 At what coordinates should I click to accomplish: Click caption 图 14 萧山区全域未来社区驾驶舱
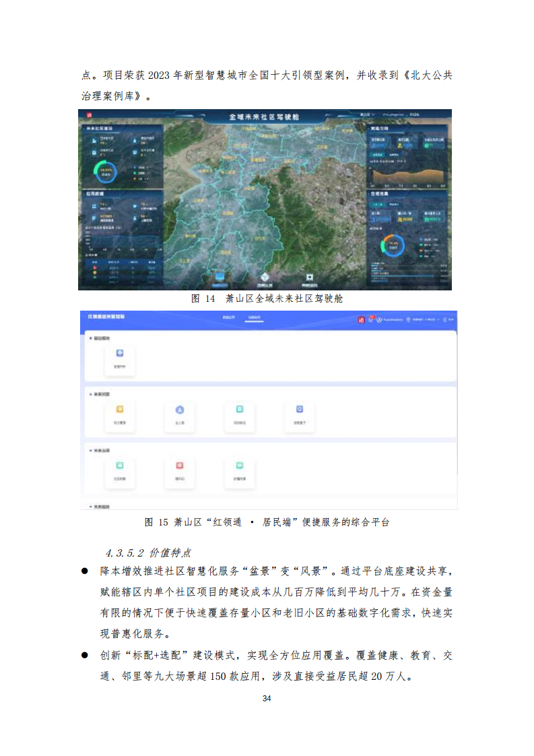[x=267, y=299]
